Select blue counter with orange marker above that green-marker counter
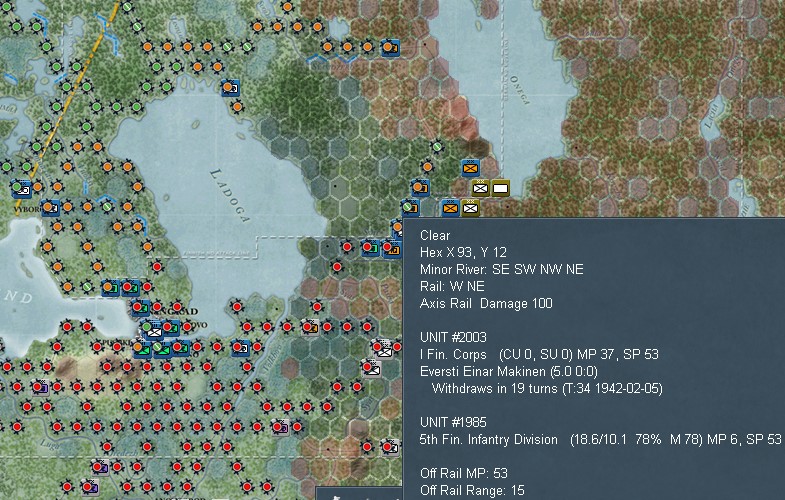The height and width of the screenshot is (500, 785). 420,188
